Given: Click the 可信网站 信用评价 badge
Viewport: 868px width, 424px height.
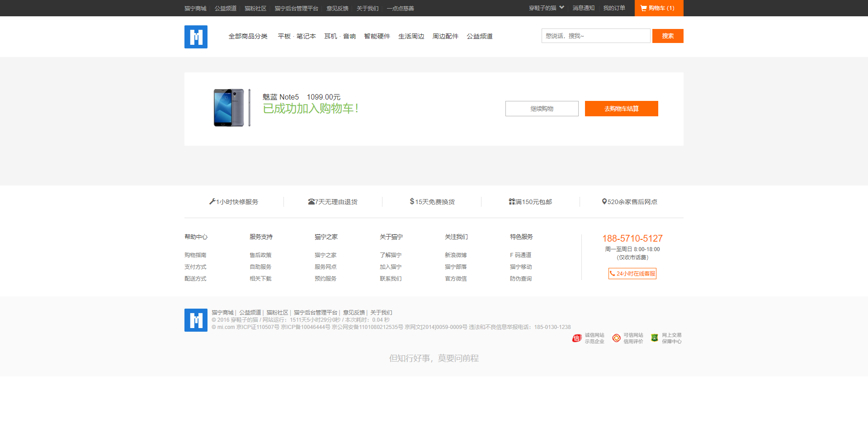Looking at the screenshot, I should click(627, 338).
